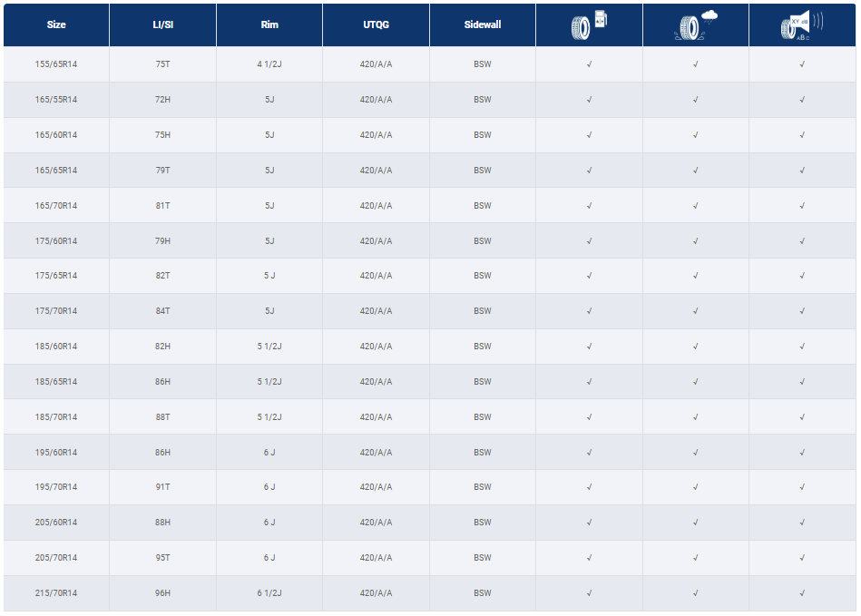Click the 175/65R14 size cell
Screen dimensions: 861x616
tap(56, 276)
